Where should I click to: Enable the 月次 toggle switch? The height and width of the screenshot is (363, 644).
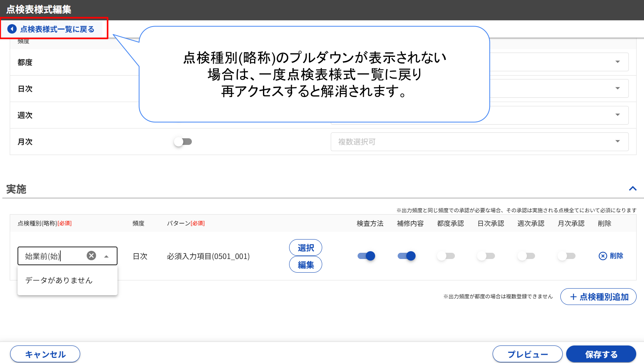[183, 141]
